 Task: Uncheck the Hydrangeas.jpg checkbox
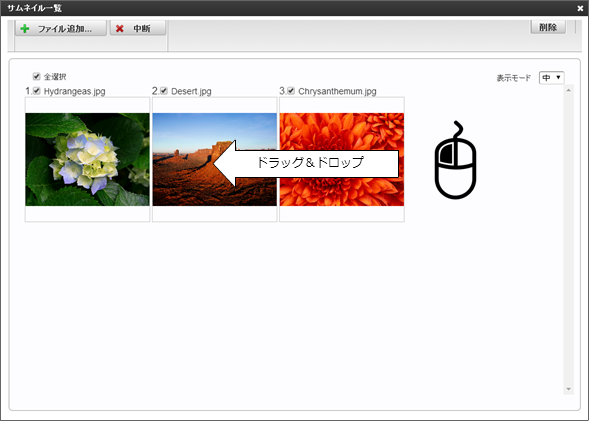coord(36,91)
